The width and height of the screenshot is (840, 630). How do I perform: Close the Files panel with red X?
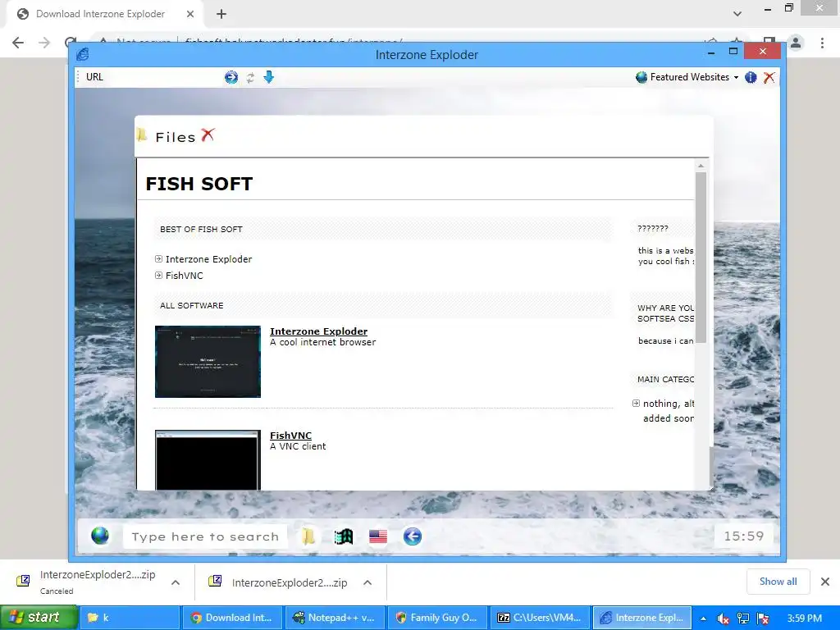tap(208, 135)
